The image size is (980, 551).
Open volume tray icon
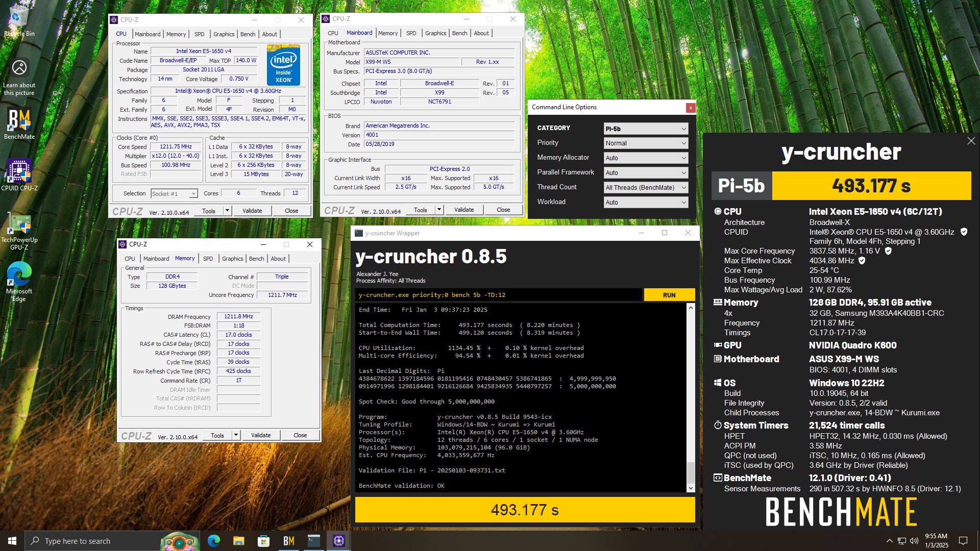pyautogui.click(x=914, y=541)
